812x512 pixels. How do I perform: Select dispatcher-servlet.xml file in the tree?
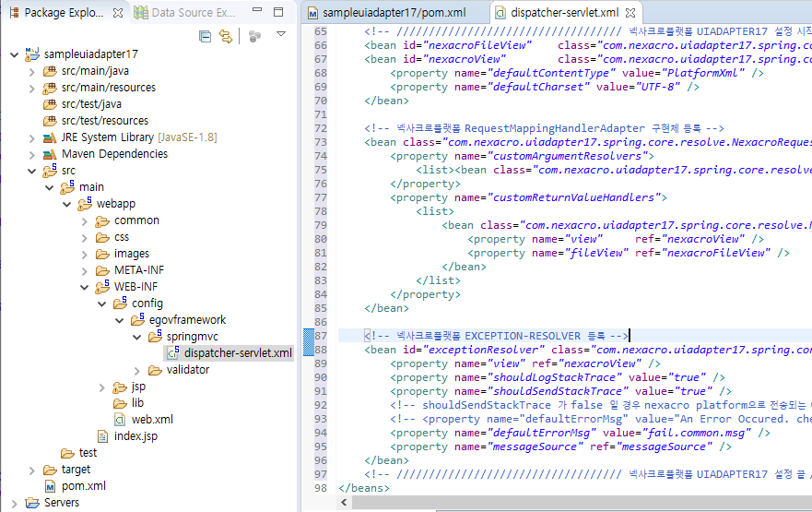click(x=238, y=353)
